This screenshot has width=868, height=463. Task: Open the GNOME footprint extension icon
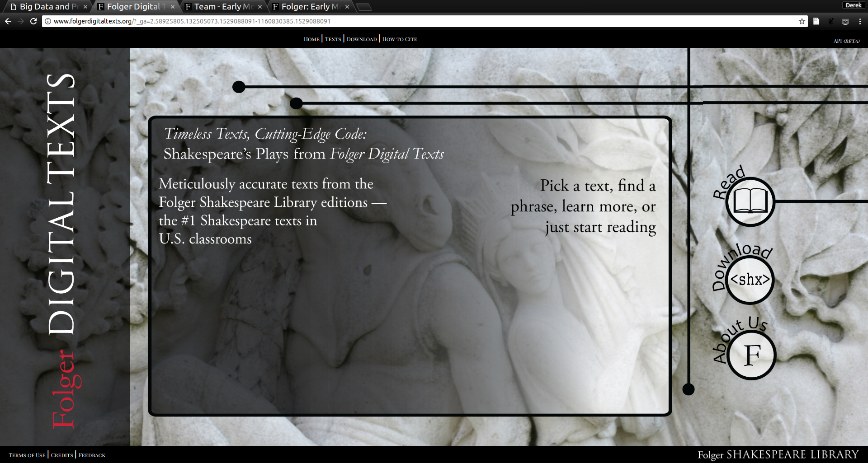coord(831,21)
